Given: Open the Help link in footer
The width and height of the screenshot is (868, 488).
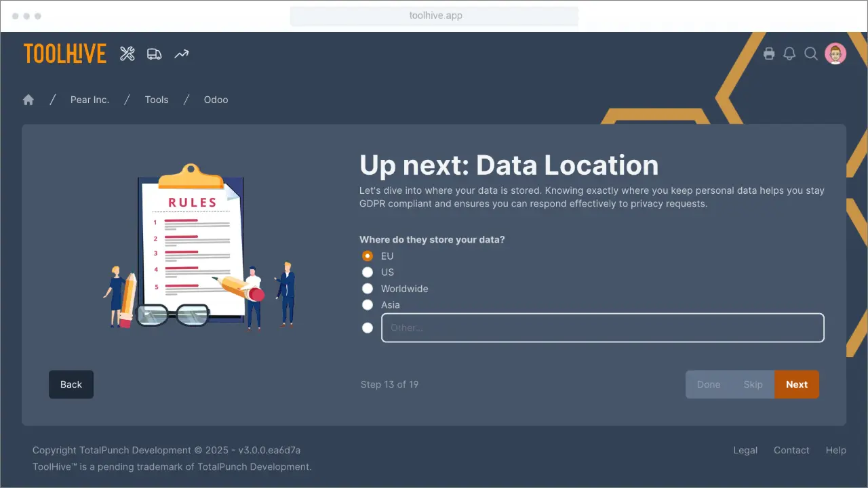Looking at the screenshot, I should pos(835,450).
